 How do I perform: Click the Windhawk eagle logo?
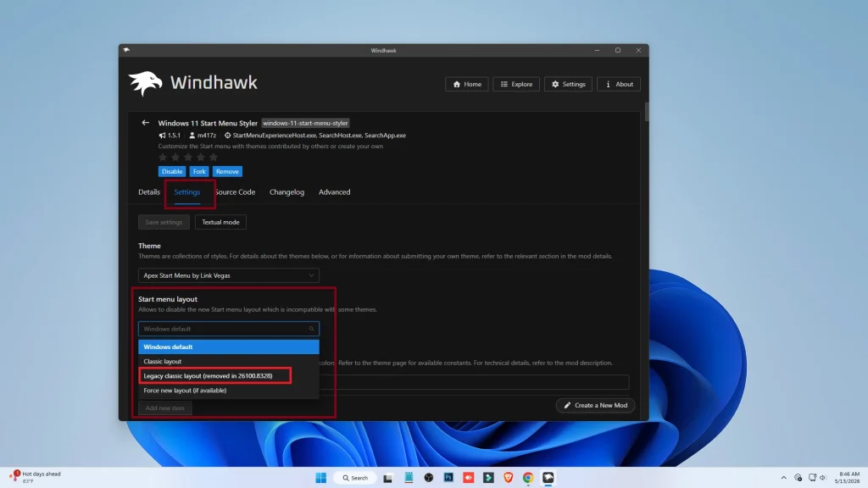(146, 84)
